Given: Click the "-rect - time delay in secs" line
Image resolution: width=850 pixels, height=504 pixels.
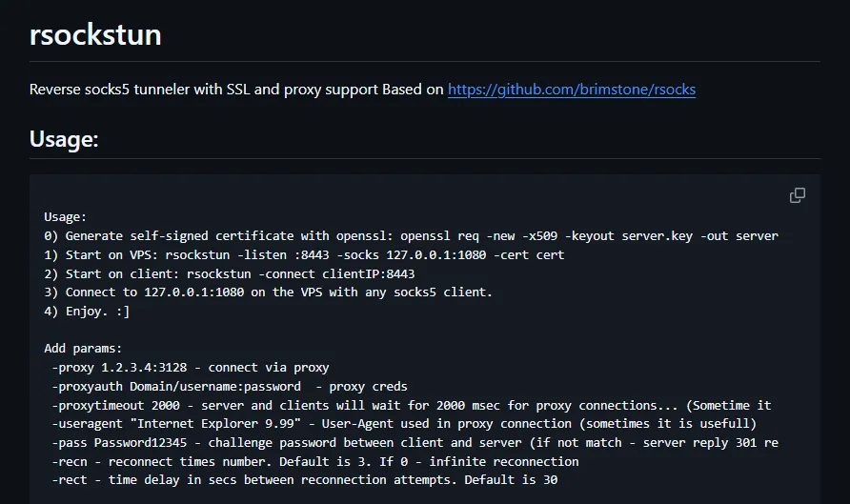Looking at the screenshot, I should pos(304,480).
